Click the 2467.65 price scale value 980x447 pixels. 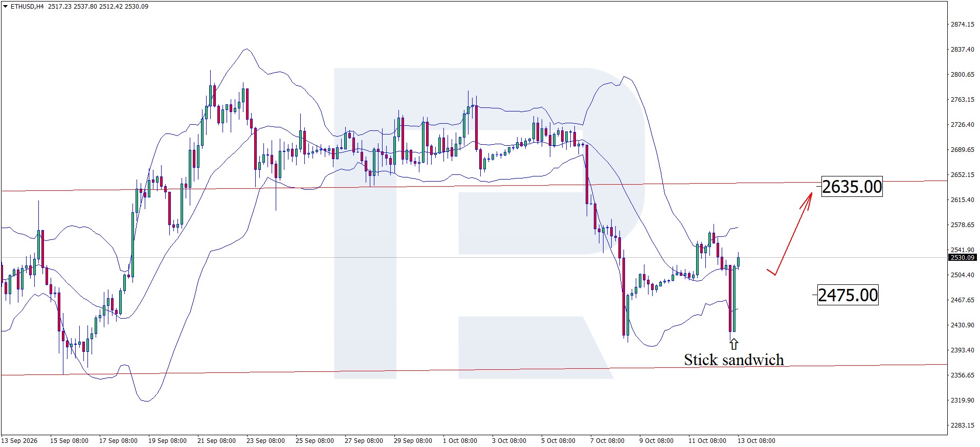point(962,300)
